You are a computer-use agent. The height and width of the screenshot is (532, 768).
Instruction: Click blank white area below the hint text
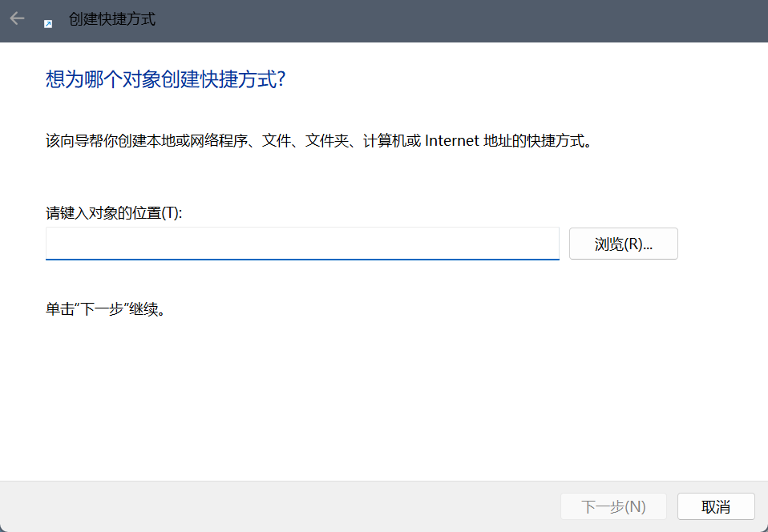click(361, 393)
